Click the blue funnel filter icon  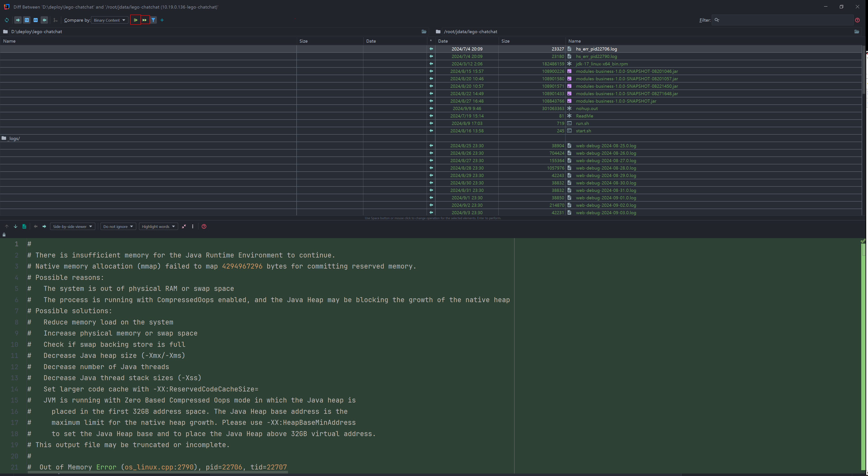pyautogui.click(x=153, y=20)
